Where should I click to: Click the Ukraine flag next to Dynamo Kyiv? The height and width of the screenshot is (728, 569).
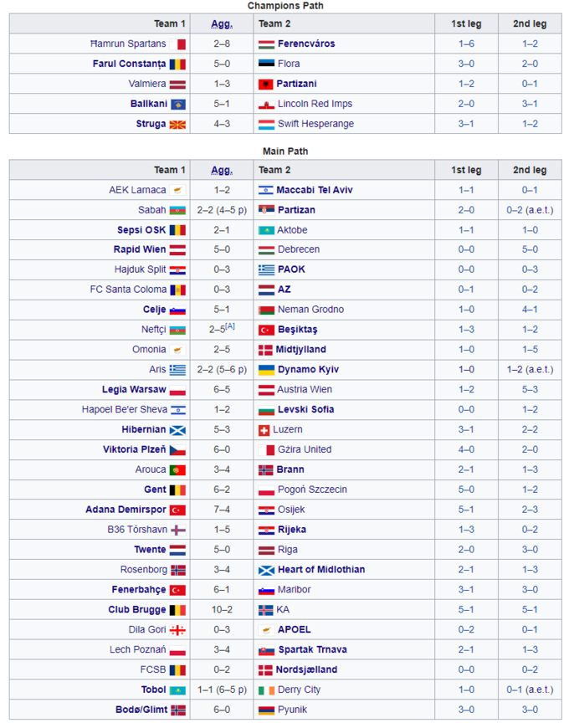266,370
